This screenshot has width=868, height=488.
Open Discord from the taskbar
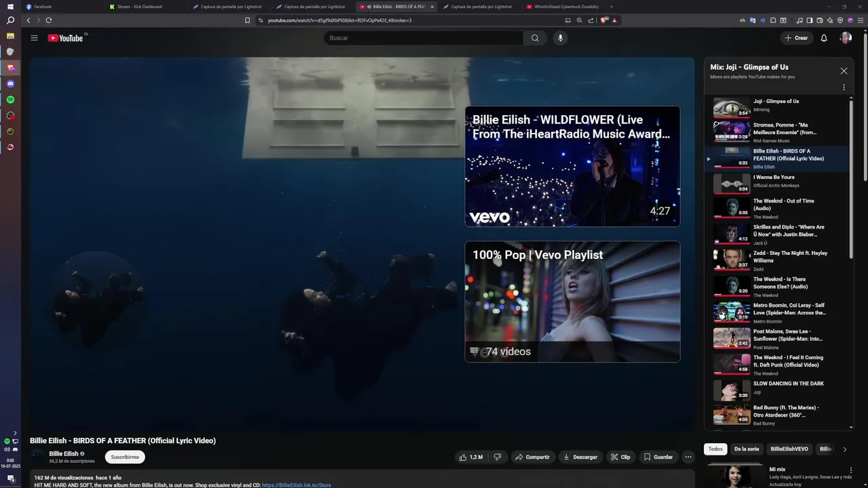tap(10, 83)
